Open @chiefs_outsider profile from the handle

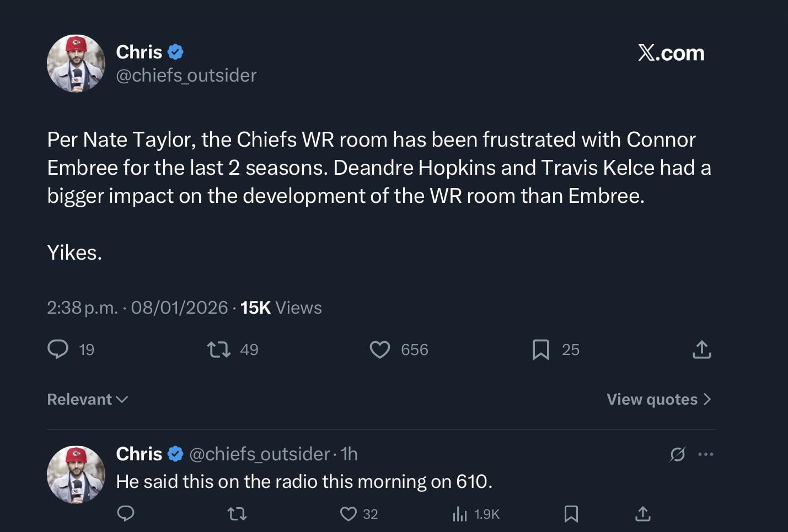(186, 75)
